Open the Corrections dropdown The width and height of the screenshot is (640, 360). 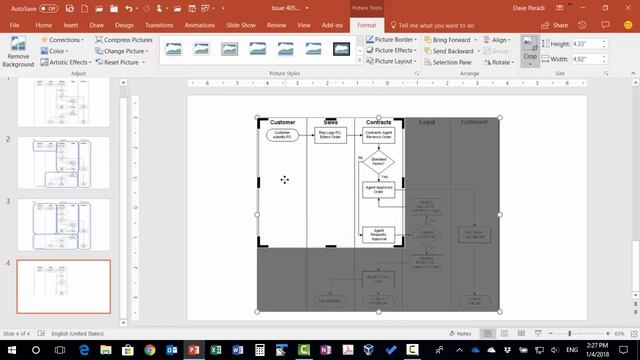[62, 40]
